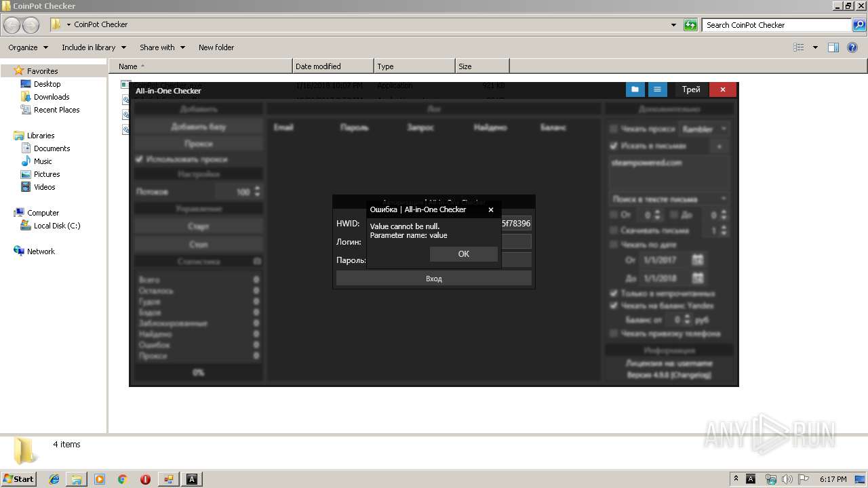Open volume control in system tray
This screenshot has width=868, height=488.
(789, 479)
